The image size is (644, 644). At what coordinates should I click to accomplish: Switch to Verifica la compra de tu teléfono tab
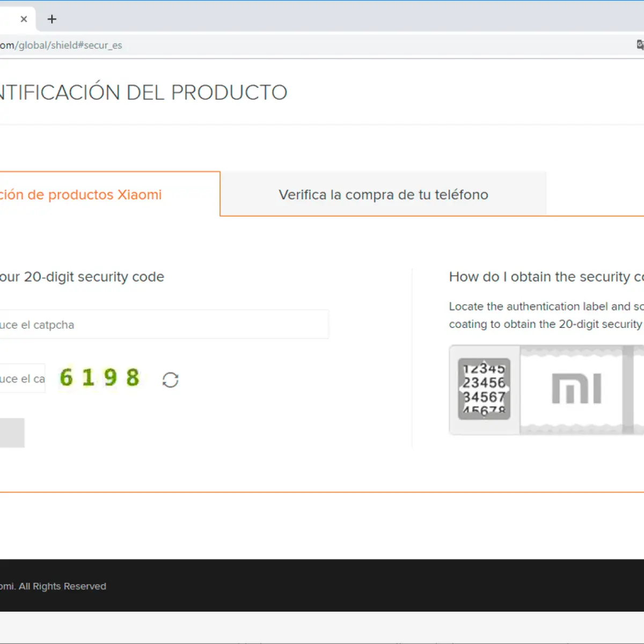pos(383,194)
